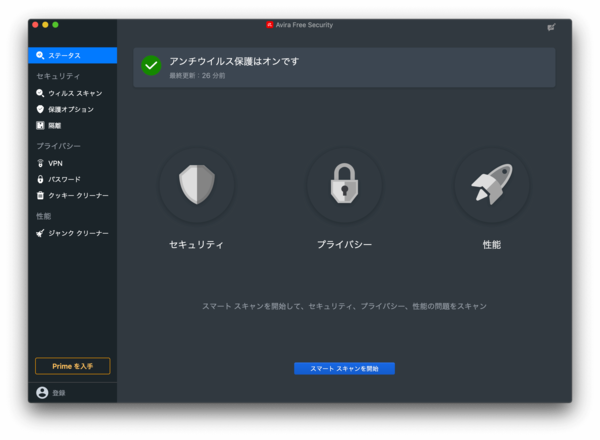The width and height of the screenshot is (600, 440).
Task: Click the user avatar icon beside 登録
Action: tap(42, 393)
